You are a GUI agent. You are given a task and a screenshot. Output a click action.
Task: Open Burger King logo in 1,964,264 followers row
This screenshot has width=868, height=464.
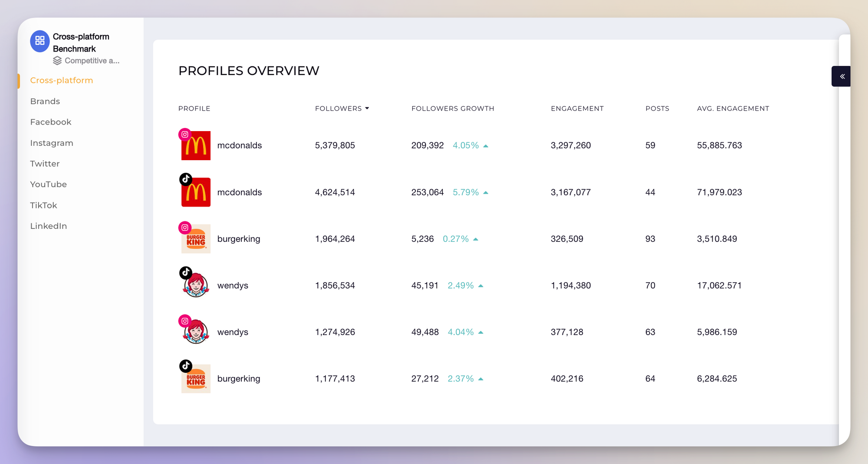point(196,239)
